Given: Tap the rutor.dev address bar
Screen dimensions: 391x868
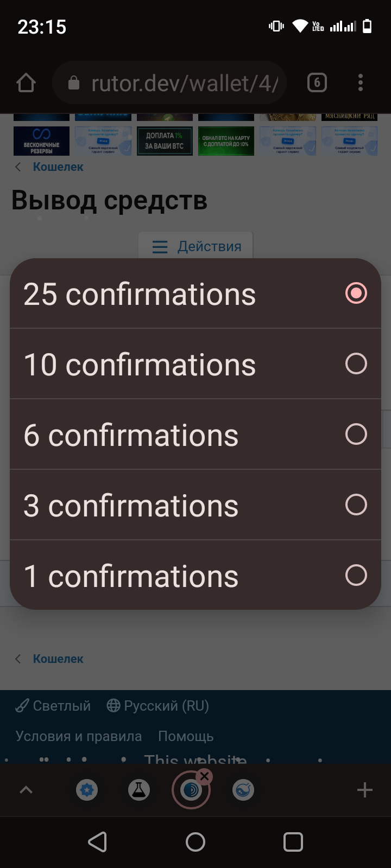Looking at the screenshot, I should (x=174, y=83).
